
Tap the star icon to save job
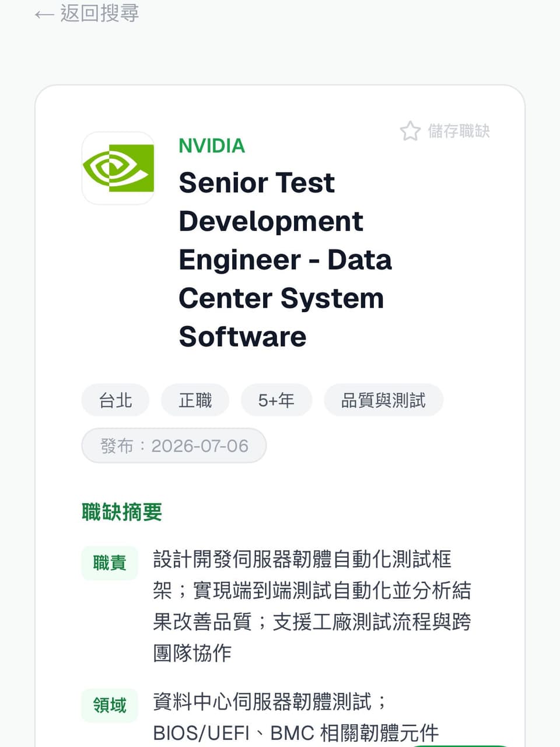[410, 131]
